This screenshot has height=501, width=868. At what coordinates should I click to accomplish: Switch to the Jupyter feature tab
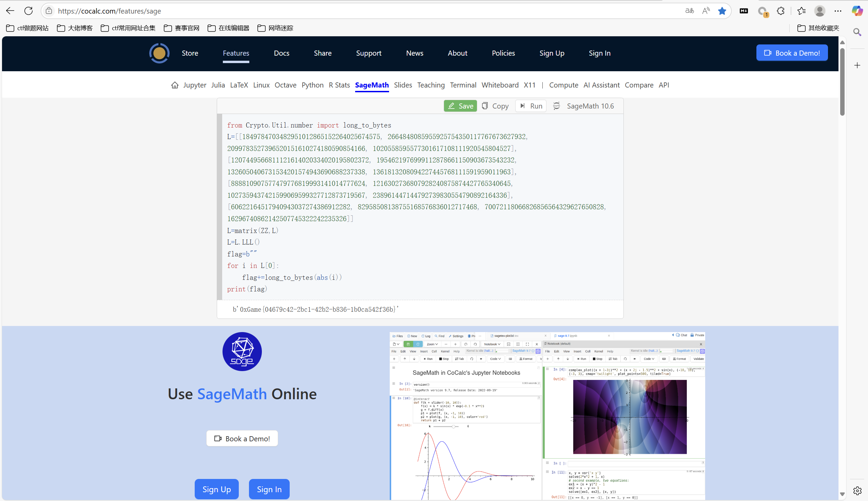(195, 85)
